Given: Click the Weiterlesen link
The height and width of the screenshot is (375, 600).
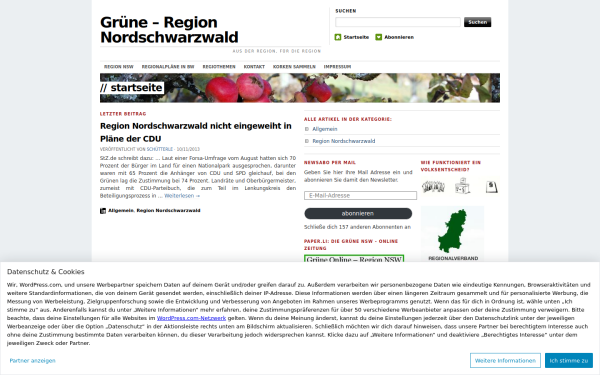Looking at the screenshot, I should click(182, 196).
